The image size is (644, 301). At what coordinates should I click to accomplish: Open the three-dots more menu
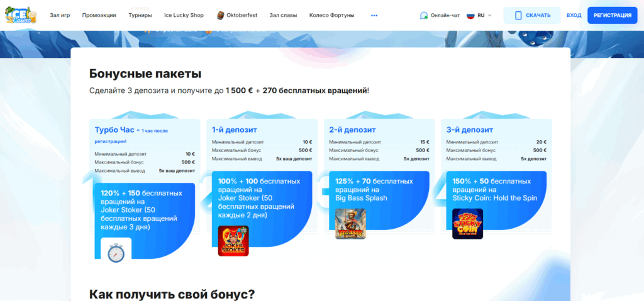click(374, 15)
